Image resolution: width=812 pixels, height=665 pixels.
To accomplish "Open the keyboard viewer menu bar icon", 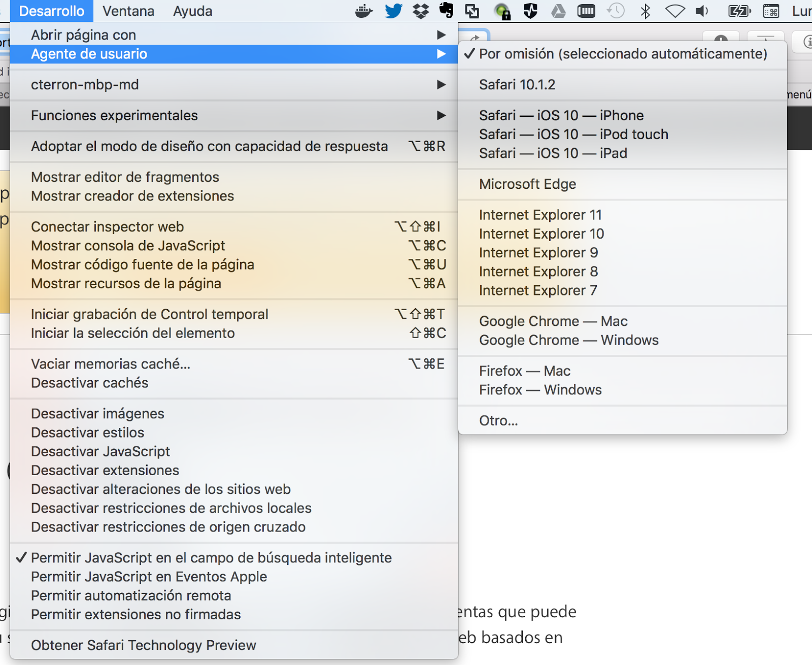I will 771,11.
